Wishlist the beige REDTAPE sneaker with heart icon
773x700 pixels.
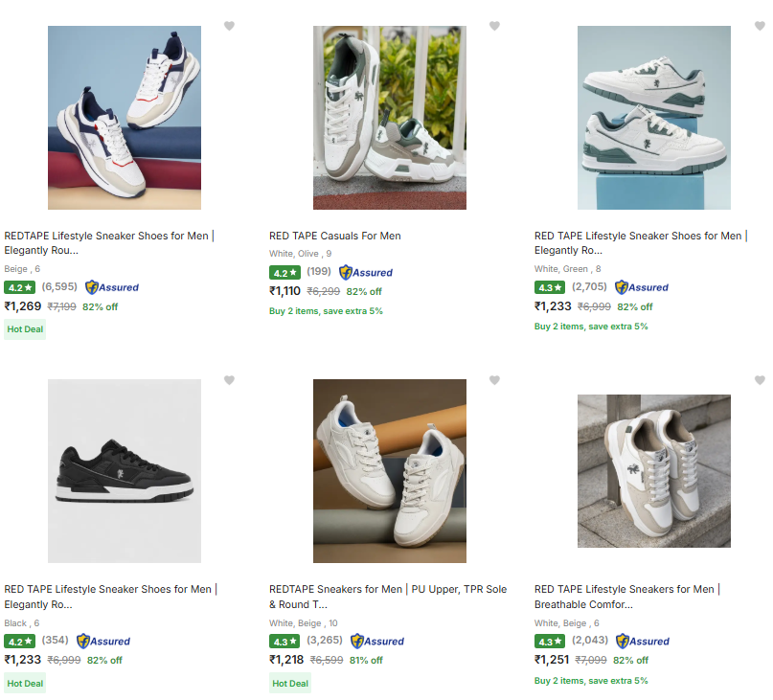(229, 26)
